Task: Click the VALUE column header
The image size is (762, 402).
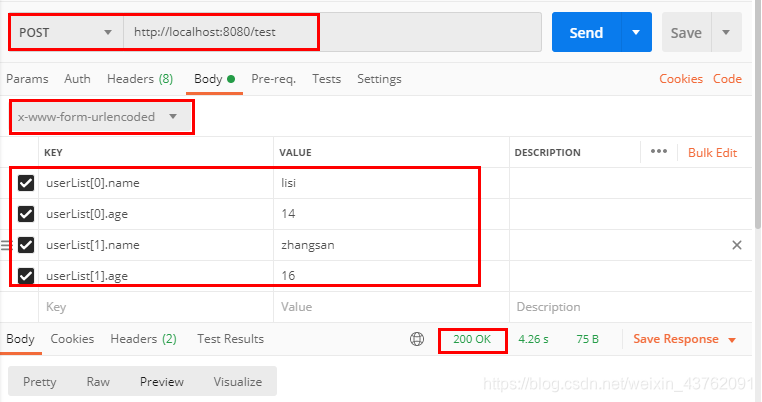Action: point(295,153)
